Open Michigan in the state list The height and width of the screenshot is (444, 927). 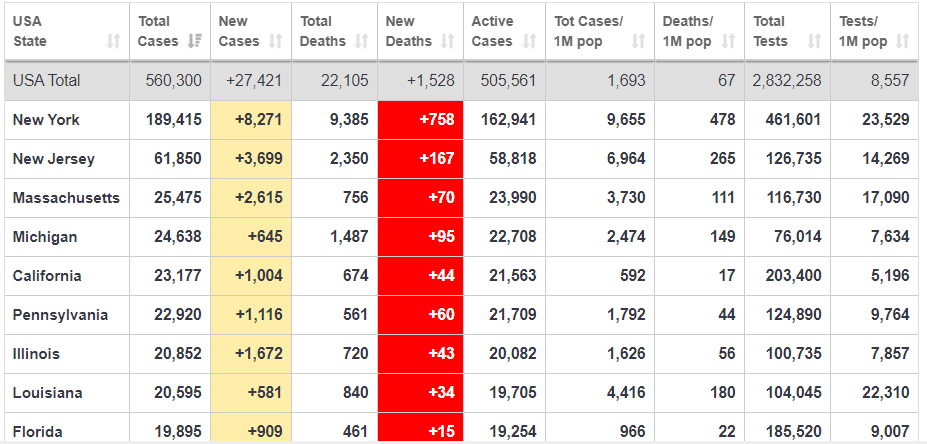pyautogui.click(x=44, y=237)
